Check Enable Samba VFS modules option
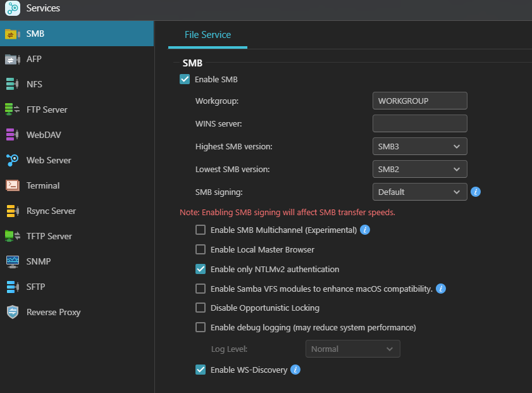Screen dimensions: 532x393 [x=201, y=289]
